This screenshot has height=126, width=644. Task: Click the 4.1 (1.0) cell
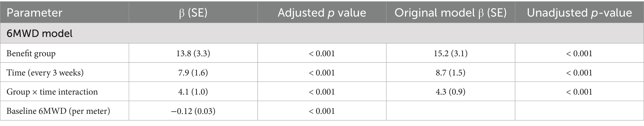click(x=193, y=92)
